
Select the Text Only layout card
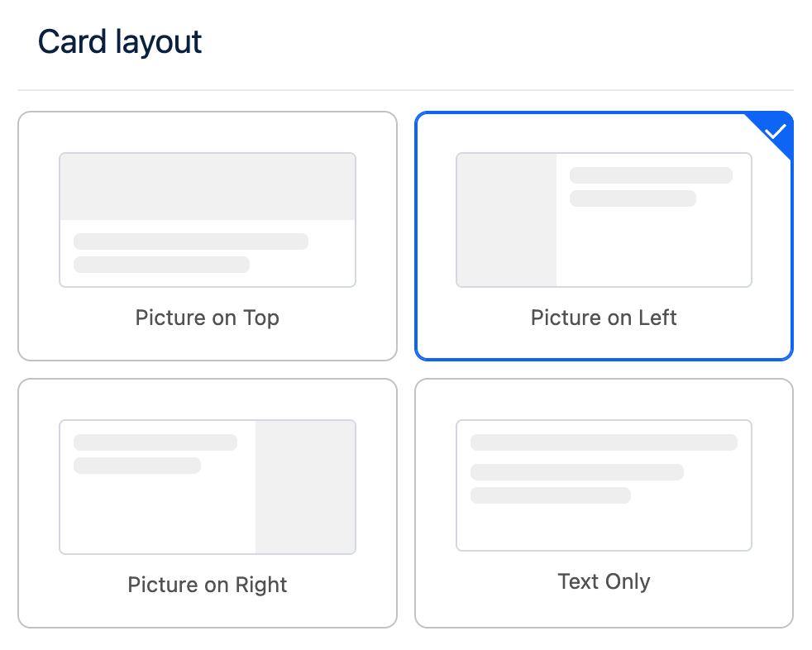coord(604,502)
